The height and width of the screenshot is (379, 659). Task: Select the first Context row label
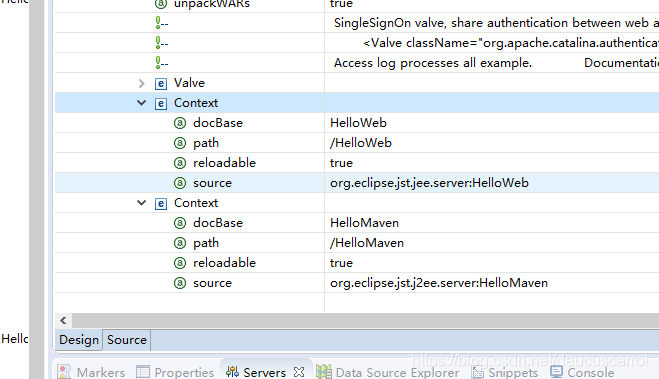[196, 103]
